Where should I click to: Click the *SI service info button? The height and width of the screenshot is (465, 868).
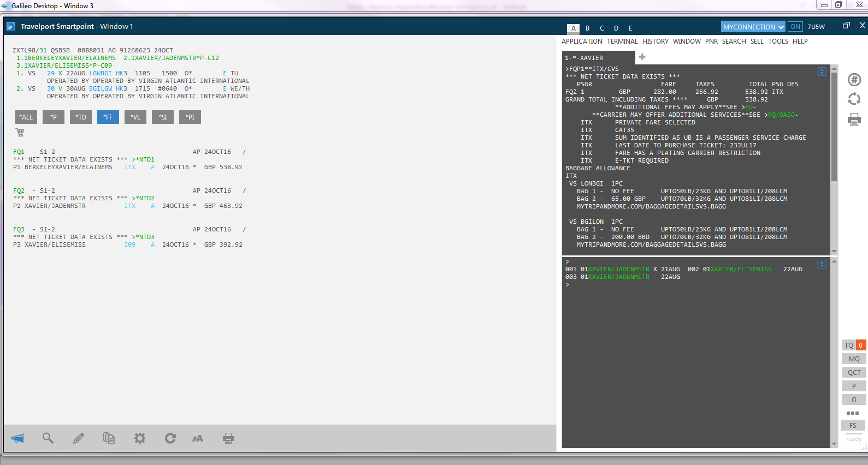pyautogui.click(x=163, y=117)
